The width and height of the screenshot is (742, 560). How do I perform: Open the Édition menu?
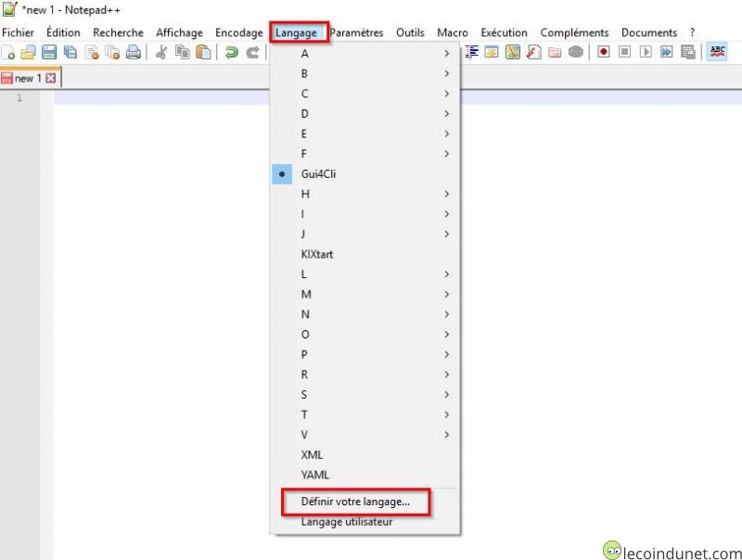[x=63, y=32]
